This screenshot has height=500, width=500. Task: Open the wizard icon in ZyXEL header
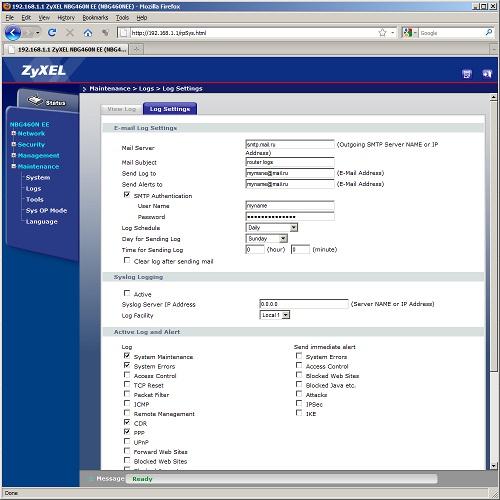coord(467,74)
